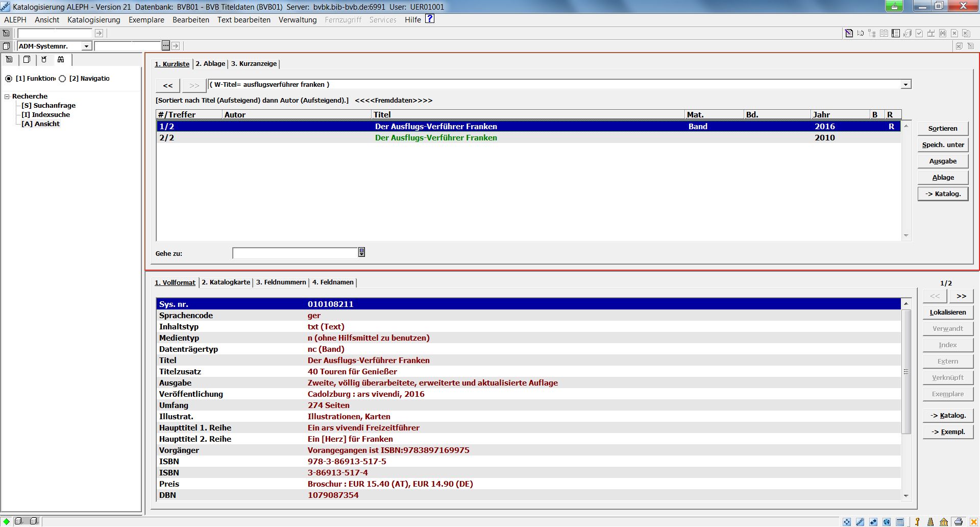Screen dimensions: 980x527
Task: Switch to the Katalogkarte tab
Action: (226, 282)
